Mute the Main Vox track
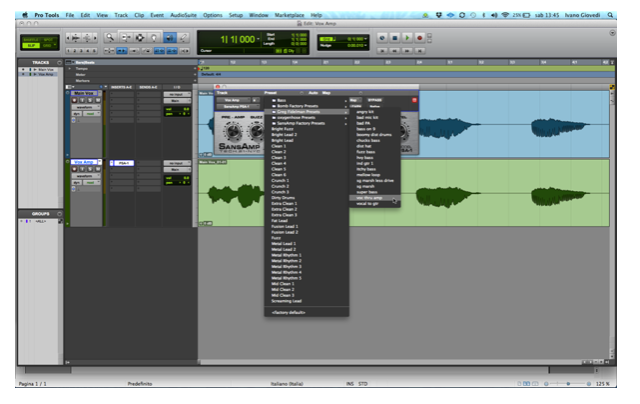The image size is (640, 404). [98, 100]
